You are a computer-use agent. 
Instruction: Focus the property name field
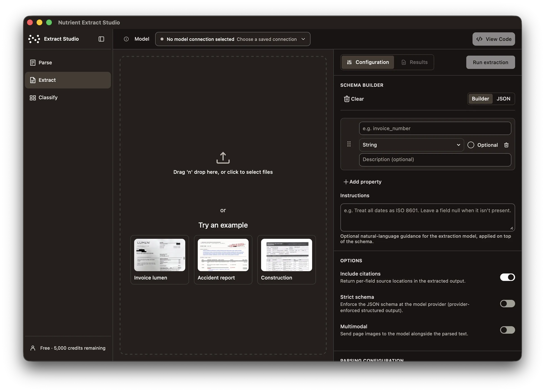435,128
